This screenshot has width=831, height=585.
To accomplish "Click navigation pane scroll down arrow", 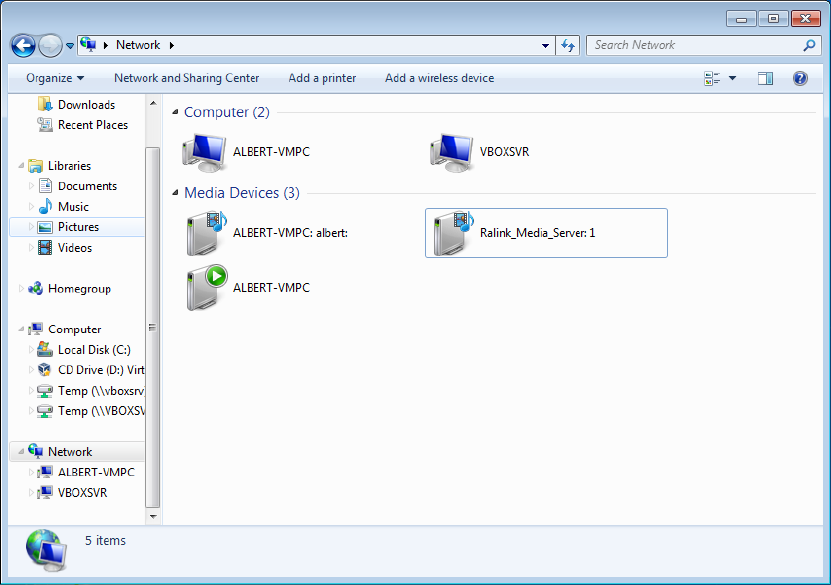I will [153, 516].
